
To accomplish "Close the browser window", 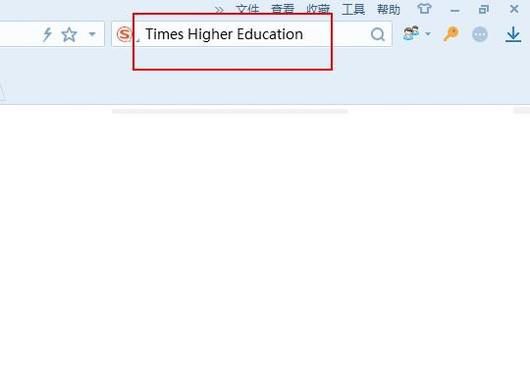I will point(514,9).
